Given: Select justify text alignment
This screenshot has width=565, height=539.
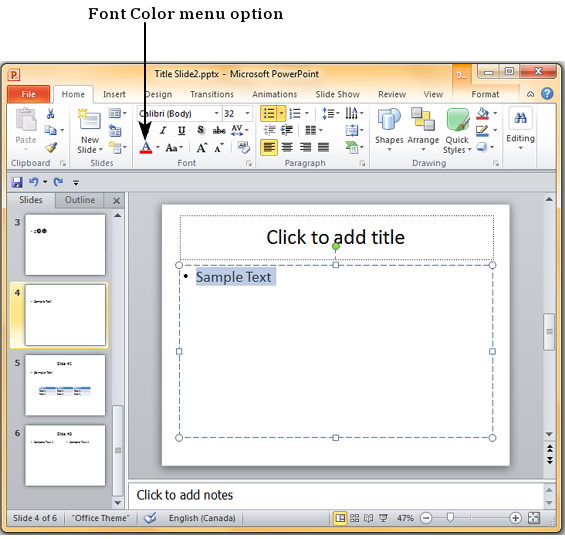Looking at the screenshot, I should tap(324, 147).
